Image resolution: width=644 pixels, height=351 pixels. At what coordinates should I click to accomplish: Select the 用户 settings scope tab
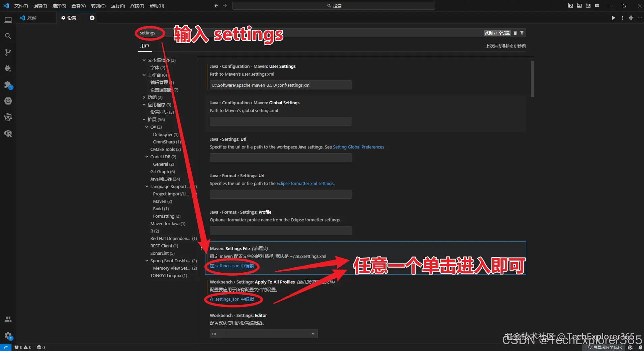click(x=144, y=46)
